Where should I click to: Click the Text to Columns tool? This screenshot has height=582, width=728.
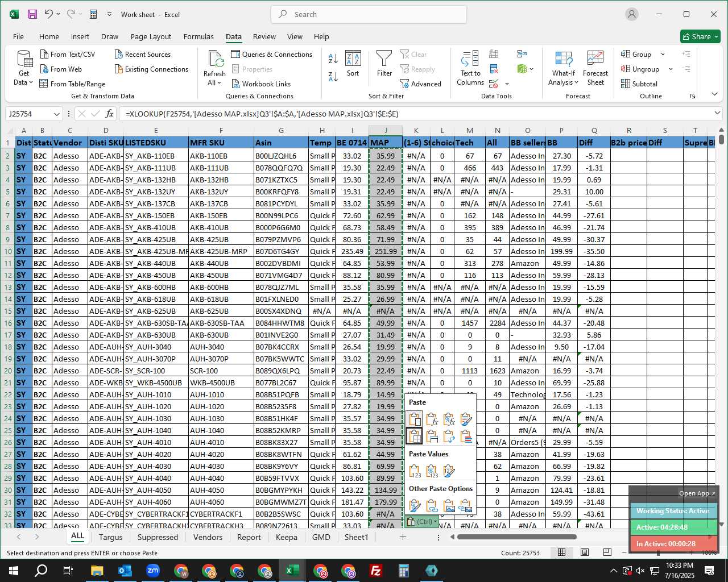[x=470, y=68]
